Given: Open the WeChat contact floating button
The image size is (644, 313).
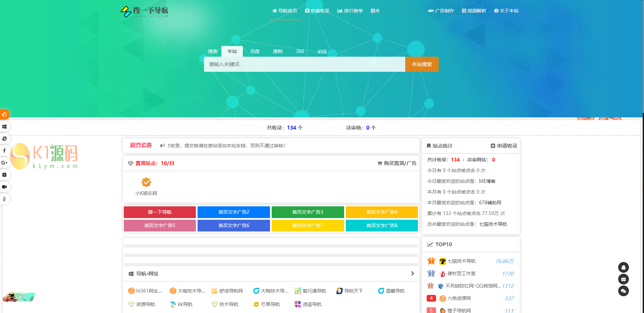Looking at the screenshot, I should click(624, 291).
